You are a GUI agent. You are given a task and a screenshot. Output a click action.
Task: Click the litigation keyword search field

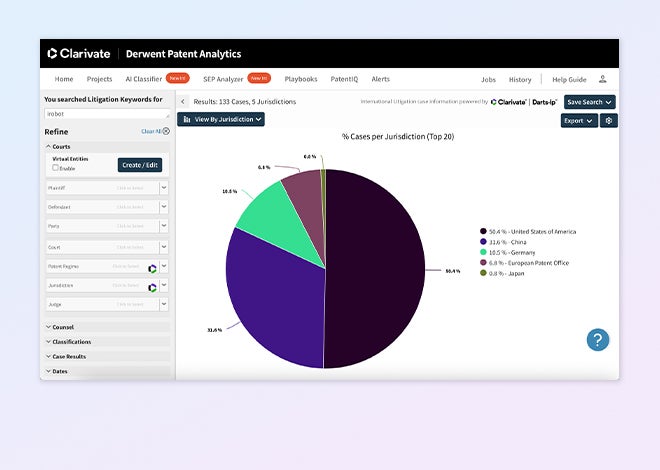click(104, 115)
